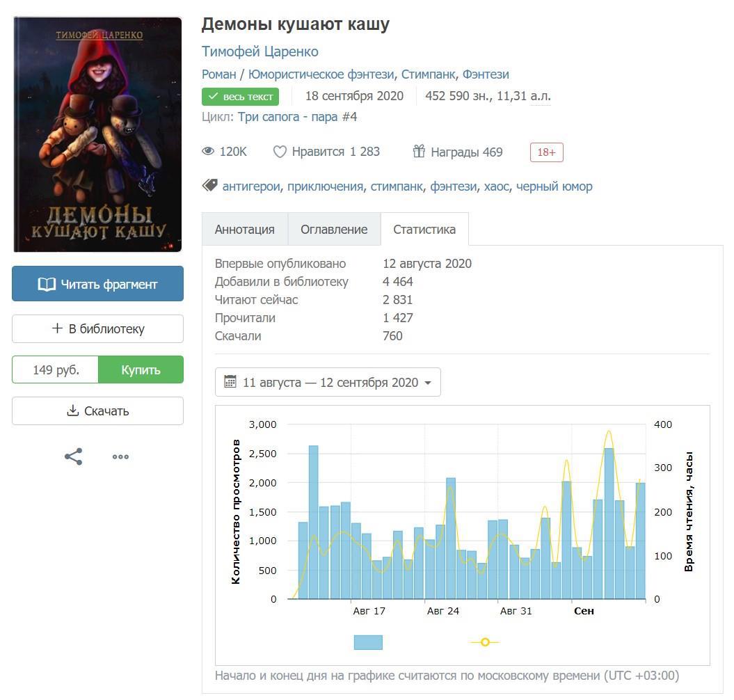
Task: Select the Статистика tab
Action: (x=424, y=230)
